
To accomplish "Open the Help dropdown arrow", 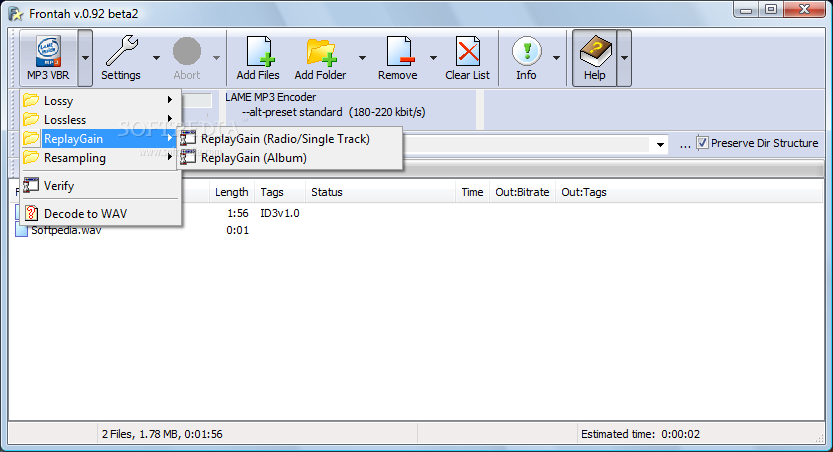I will (x=624, y=58).
